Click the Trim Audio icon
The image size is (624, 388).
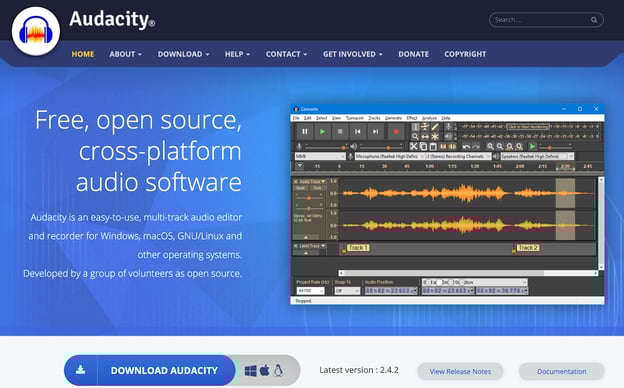click(x=443, y=146)
